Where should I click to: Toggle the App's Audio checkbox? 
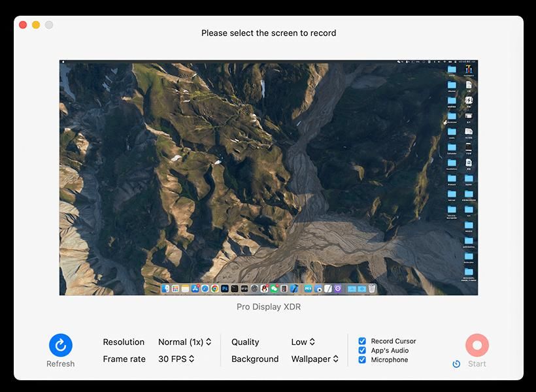tap(362, 350)
